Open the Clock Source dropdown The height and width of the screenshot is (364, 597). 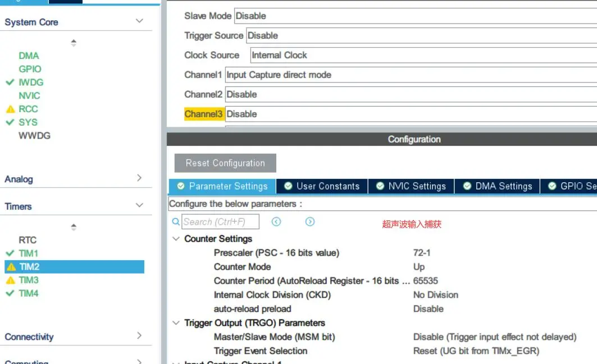421,55
